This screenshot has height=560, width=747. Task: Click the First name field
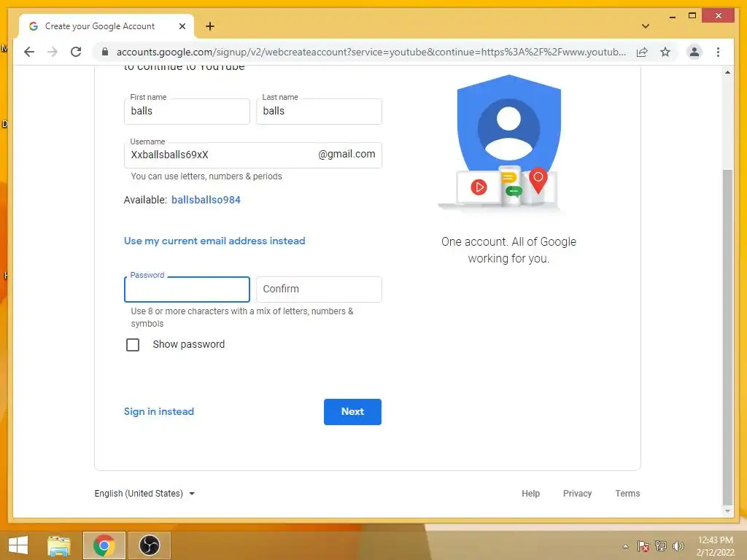[187, 112]
